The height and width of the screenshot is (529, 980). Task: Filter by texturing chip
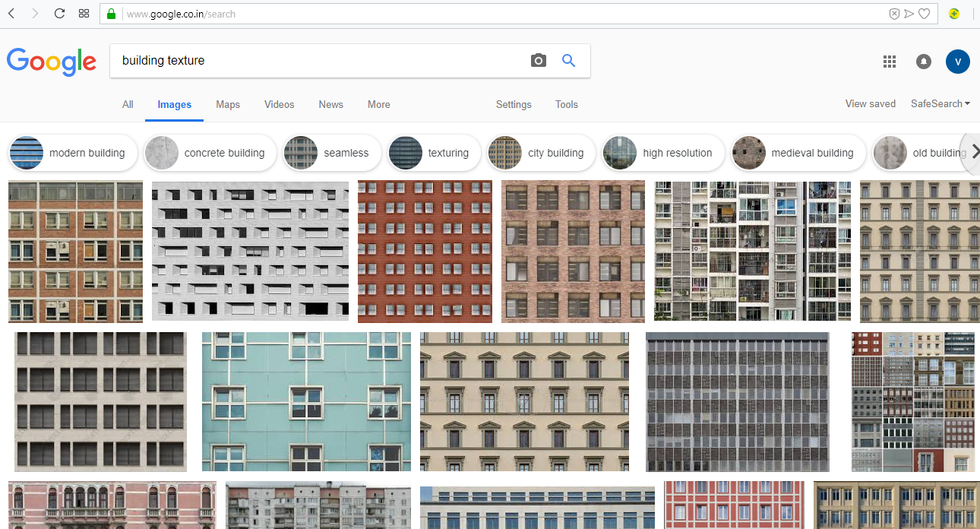[434, 153]
